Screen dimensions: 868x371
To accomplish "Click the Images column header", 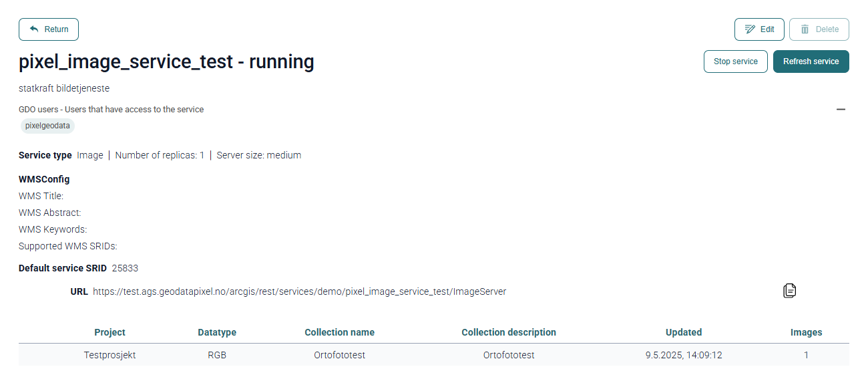I will coord(806,332).
